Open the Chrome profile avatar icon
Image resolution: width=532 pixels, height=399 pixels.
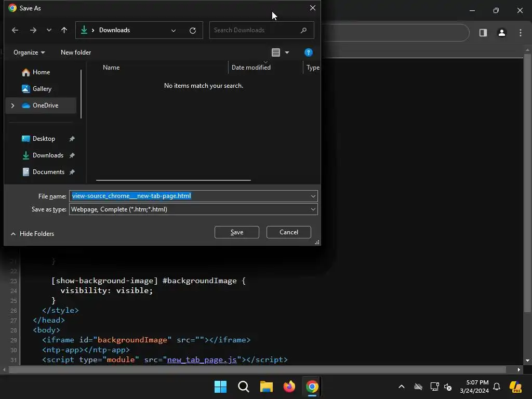pyautogui.click(x=502, y=33)
